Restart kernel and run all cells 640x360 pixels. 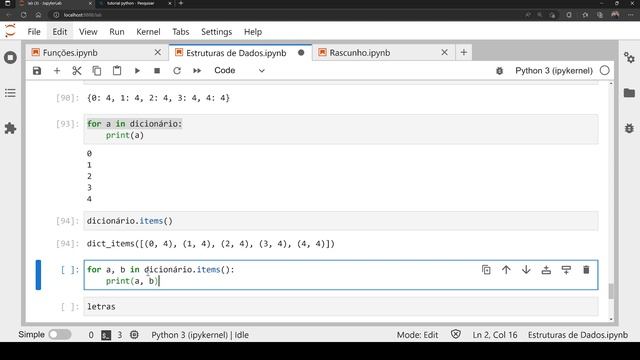point(197,71)
